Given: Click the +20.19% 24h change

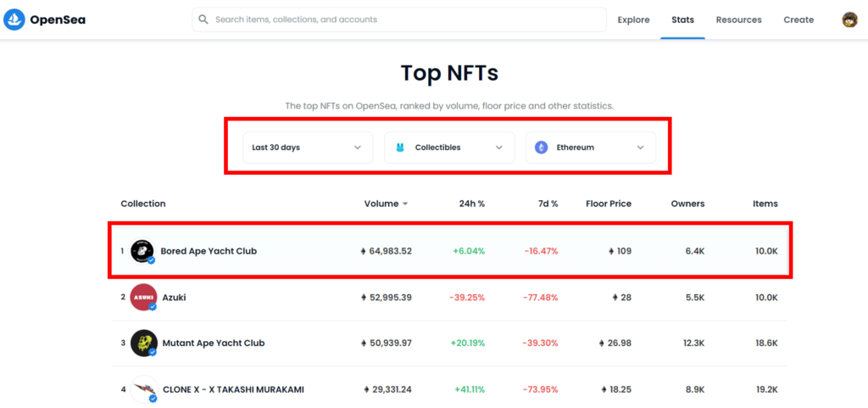Looking at the screenshot, I should 467,344.
